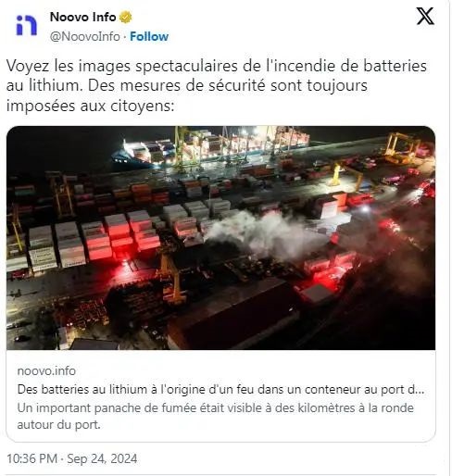Open the 10:36 PM tweet timestamp
This screenshot has width=452, height=476.
31,458
